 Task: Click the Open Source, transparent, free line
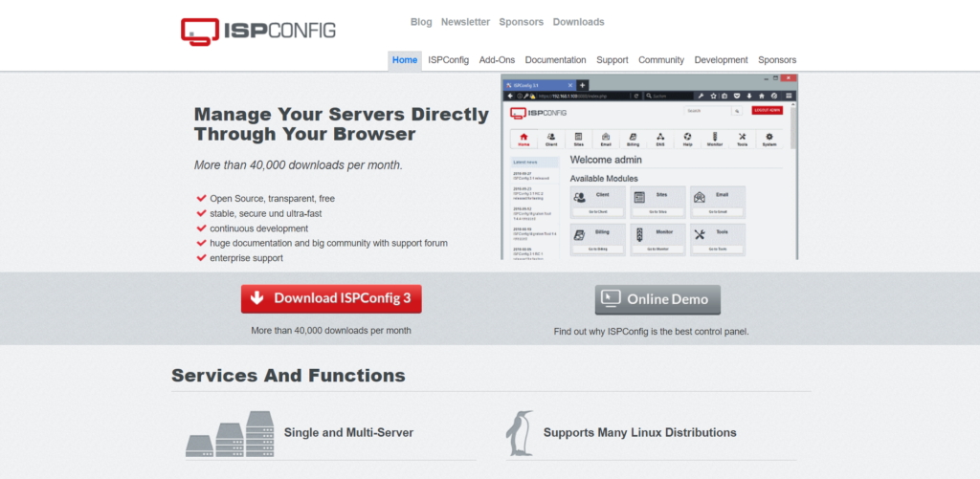[x=273, y=199]
